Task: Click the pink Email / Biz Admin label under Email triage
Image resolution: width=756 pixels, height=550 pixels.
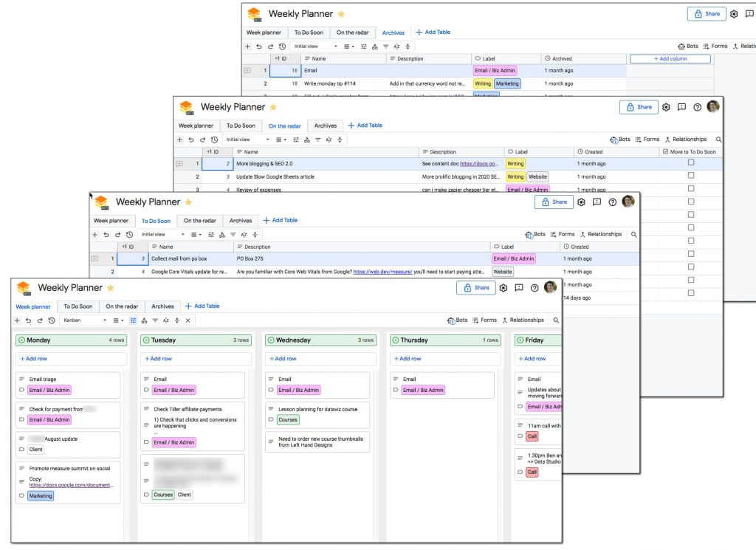Action: pos(49,391)
